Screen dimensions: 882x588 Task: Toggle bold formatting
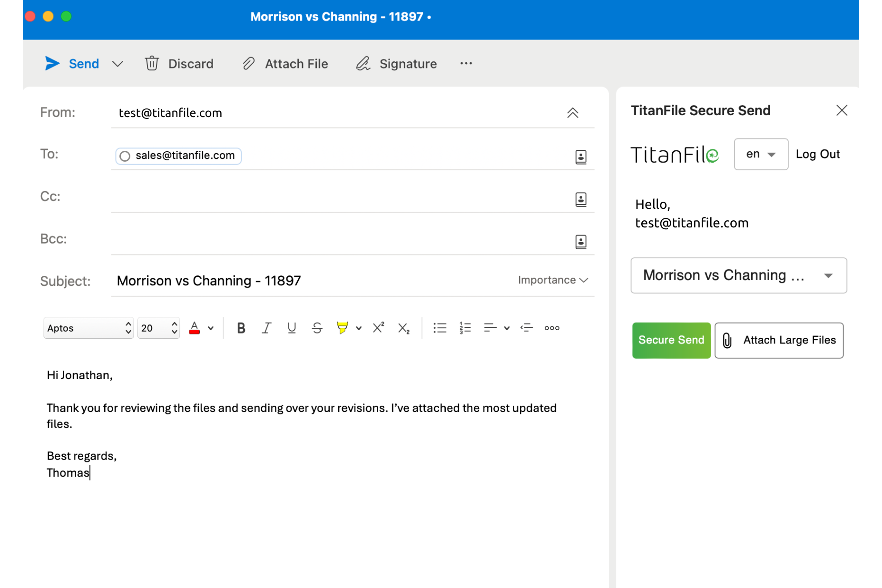(241, 328)
